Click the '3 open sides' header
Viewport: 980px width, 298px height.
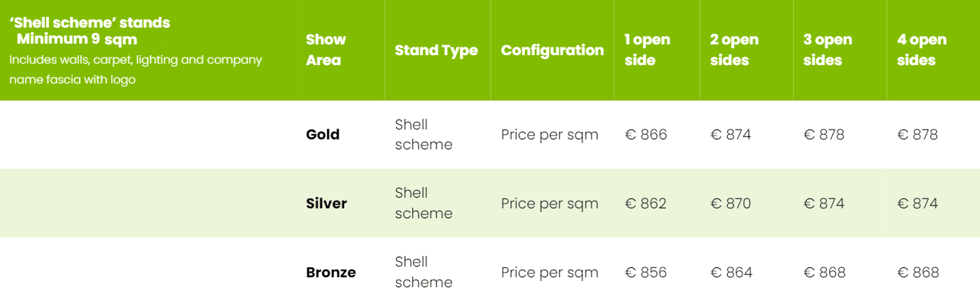click(828, 50)
